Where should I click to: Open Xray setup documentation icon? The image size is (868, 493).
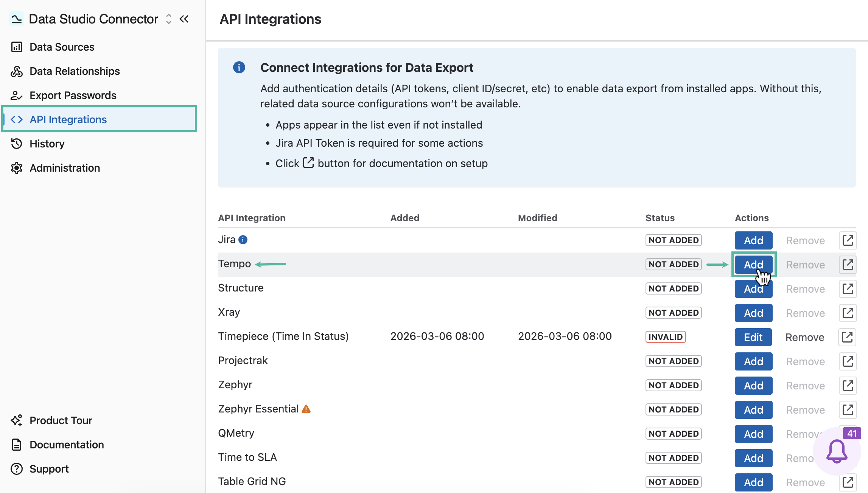pos(848,313)
